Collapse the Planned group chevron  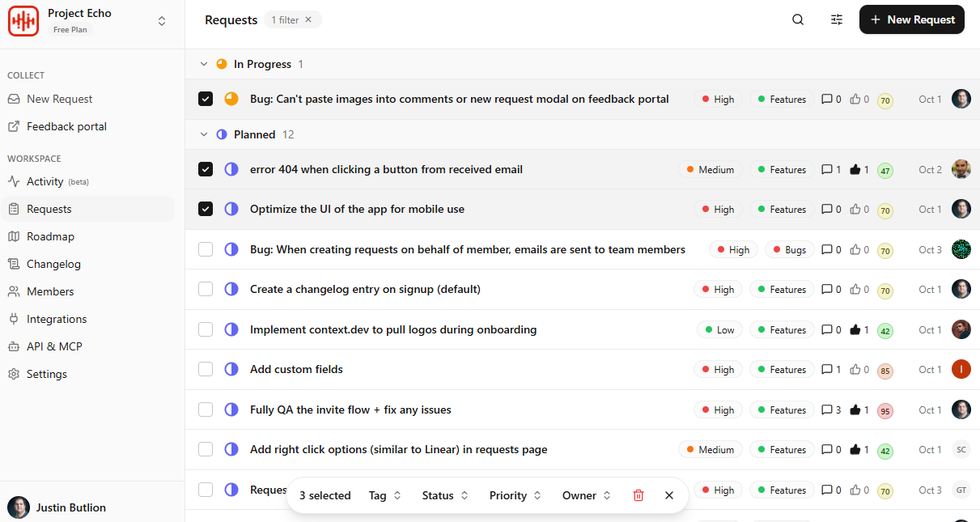[x=202, y=134]
